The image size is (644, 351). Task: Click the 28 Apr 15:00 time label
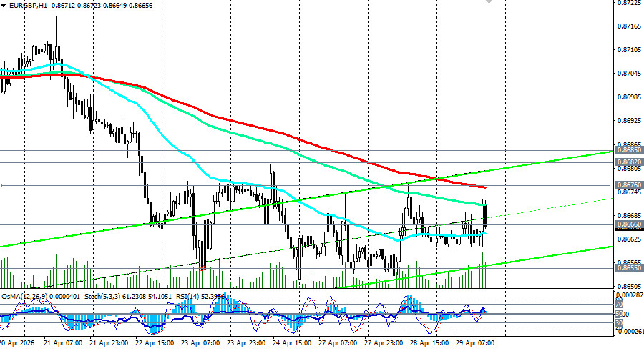tap(429, 343)
